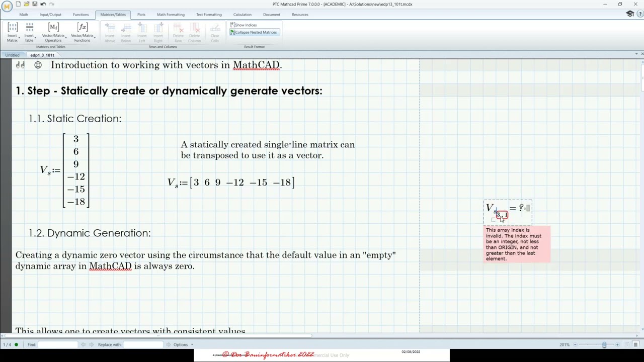The width and height of the screenshot is (644, 362).
Task: Click the replace arrow next to Replace field
Action: click(x=168, y=344)
